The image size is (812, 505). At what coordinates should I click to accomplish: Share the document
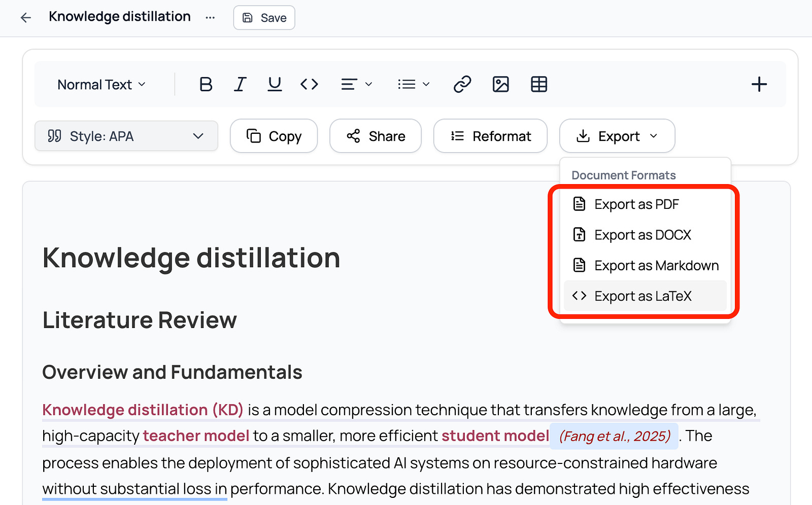(376, 136)
